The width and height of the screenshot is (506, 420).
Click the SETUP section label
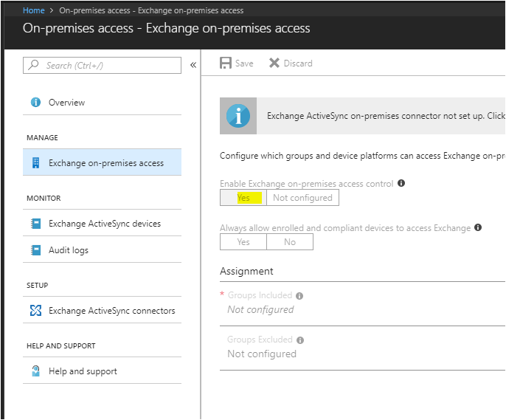[x=37, y=286]
